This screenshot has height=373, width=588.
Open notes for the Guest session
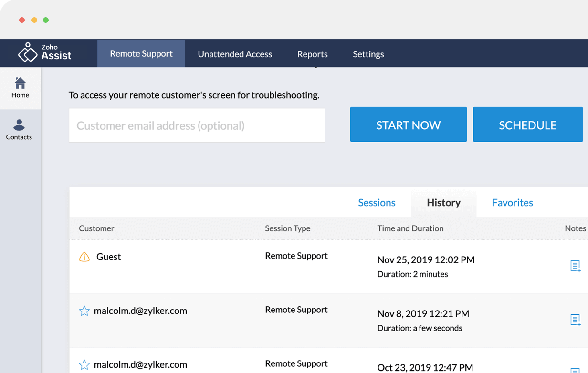[575, 266]
